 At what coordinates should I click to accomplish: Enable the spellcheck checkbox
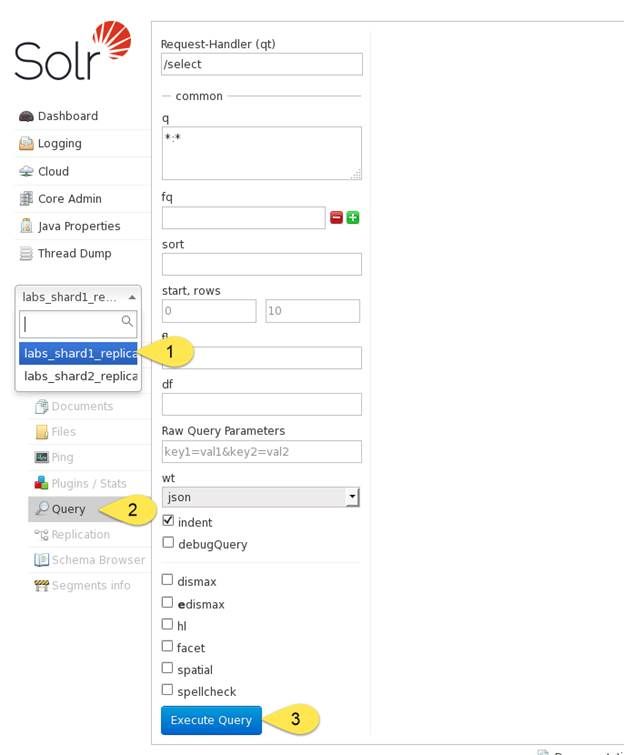click(x=167, y=690)
